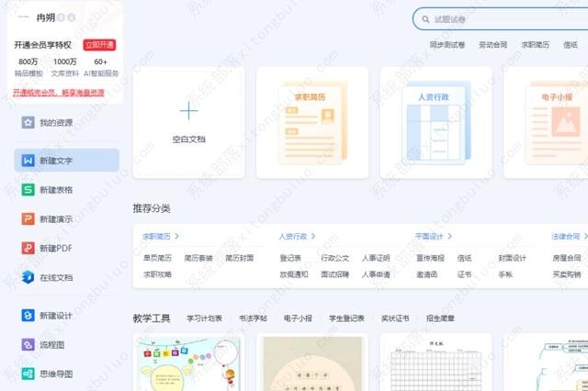The image size is (588, 391).
Task: Open the grid practice sheet template thumbnail
Action: point(435,363)
